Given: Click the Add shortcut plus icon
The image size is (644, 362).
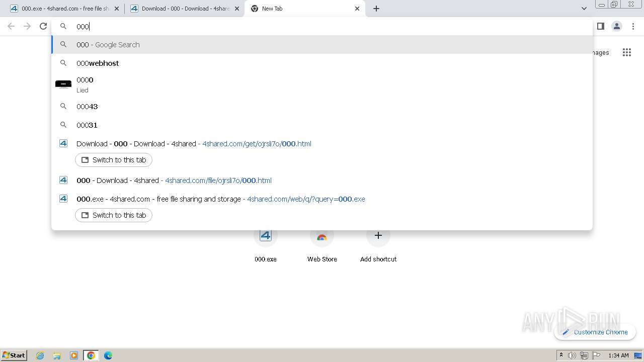Looking at the screenshot, I should point(378,235).
